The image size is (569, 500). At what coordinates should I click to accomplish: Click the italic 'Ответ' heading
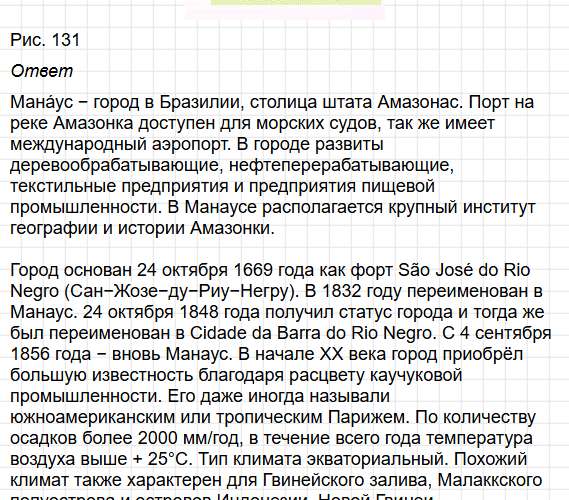click(42, 71)
